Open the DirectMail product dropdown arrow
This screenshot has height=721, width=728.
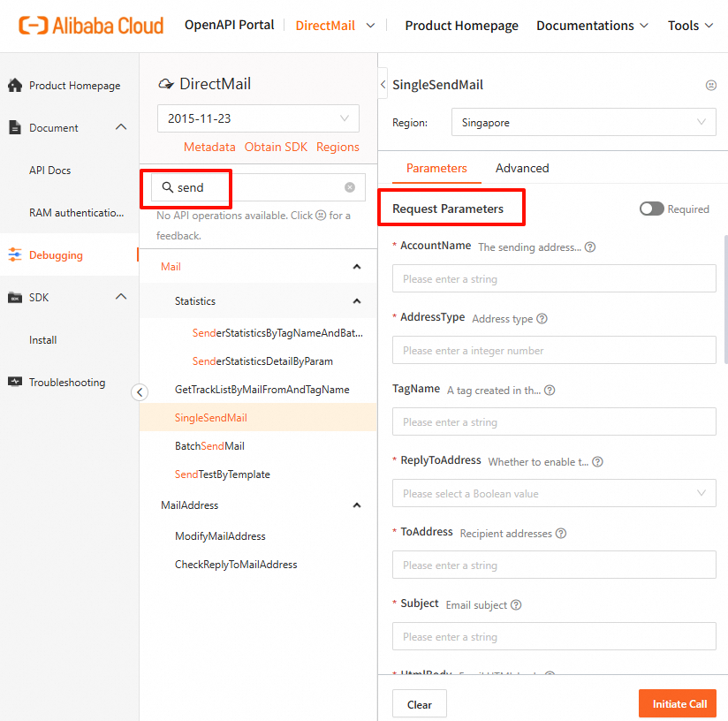pos(370,26)
